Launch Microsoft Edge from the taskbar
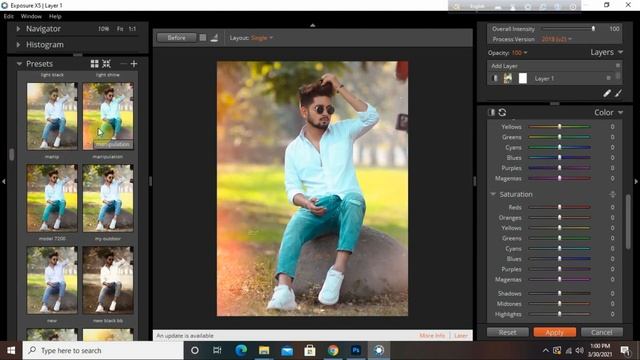This screenshot has width=640, height=360. [241, 350]
